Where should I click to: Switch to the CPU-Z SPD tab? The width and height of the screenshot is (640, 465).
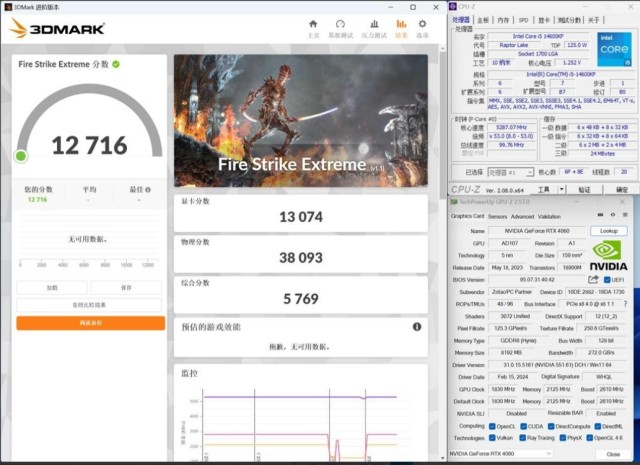click(523, 20)
